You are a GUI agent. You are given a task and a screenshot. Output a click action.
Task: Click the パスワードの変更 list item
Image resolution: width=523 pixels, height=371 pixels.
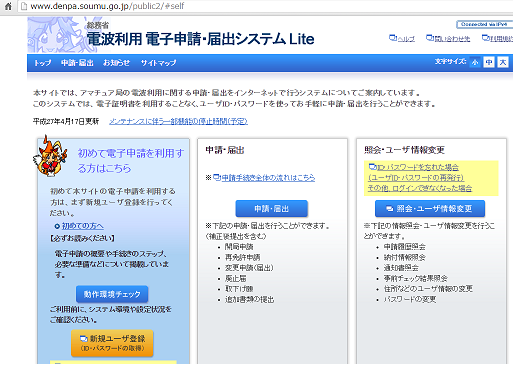point(410,299)
